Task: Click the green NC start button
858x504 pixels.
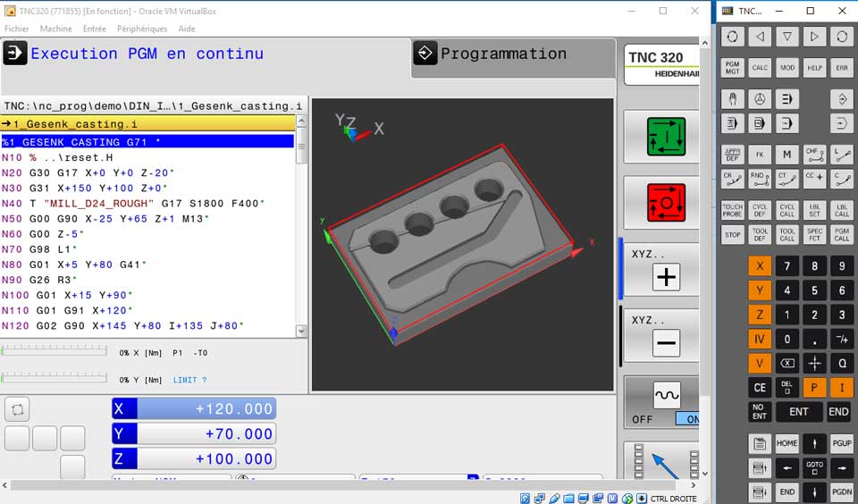Action: [x=666, y=137]
